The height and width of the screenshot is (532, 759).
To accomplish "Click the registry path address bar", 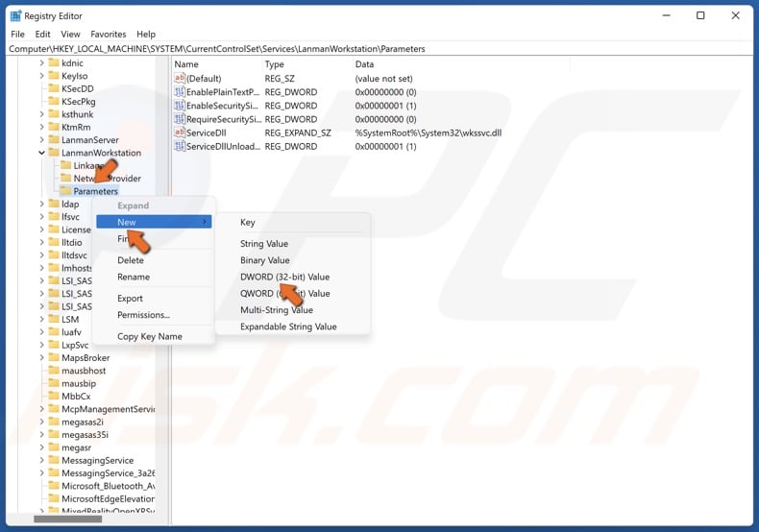I will pyautogui.click(x=379, y=49).
